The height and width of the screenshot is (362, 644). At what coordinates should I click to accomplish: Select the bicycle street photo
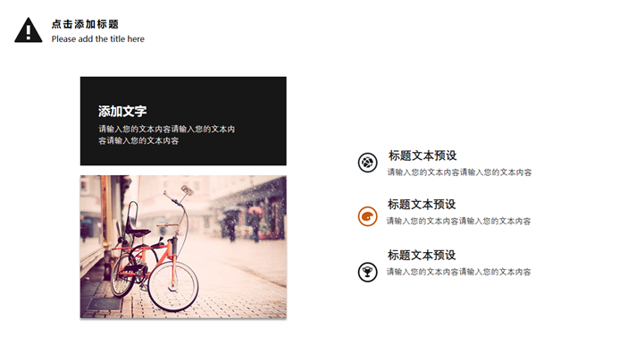[x=183, y=247]
